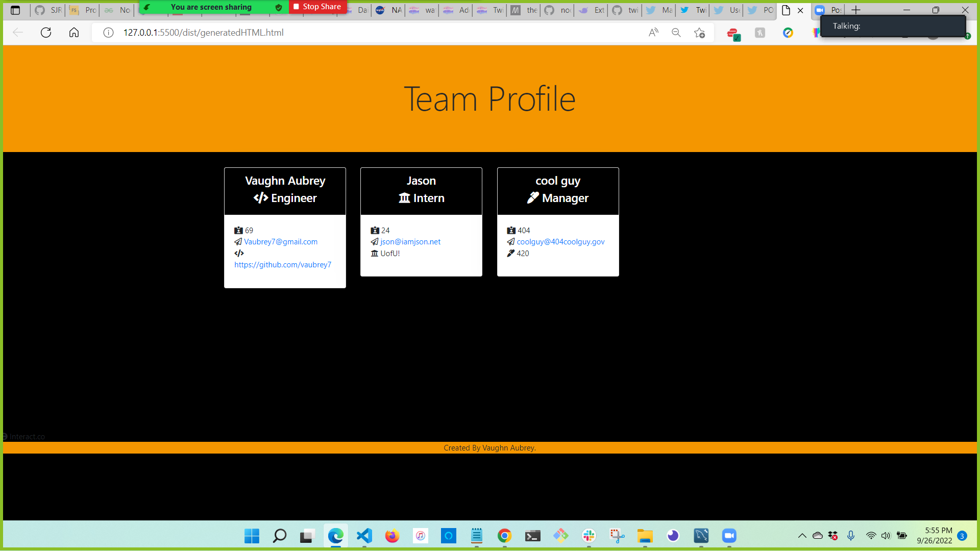Image resolution: width=980 pixels, height=551 pixels.
Task: Click the browser refresh button
Action: coord(46,33)
